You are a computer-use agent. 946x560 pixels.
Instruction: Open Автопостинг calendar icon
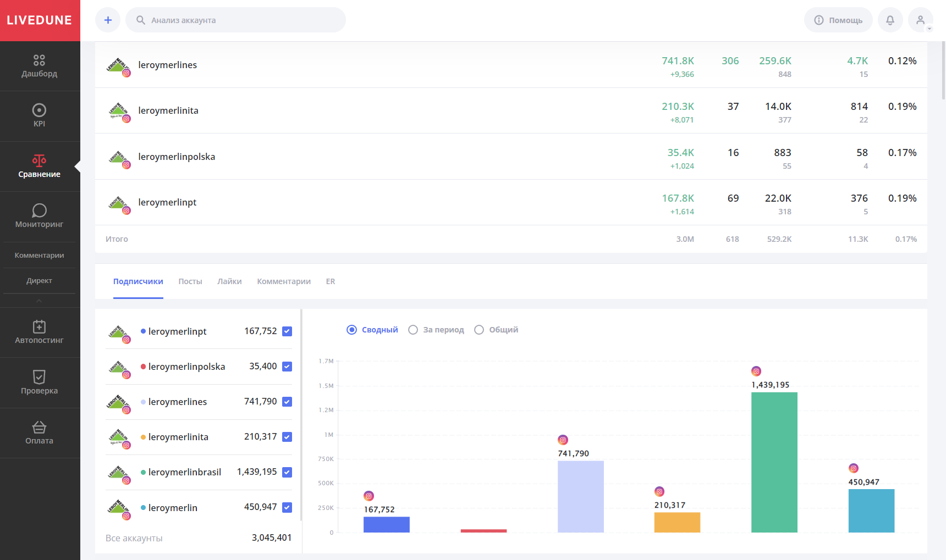click(x=39, y=327)
